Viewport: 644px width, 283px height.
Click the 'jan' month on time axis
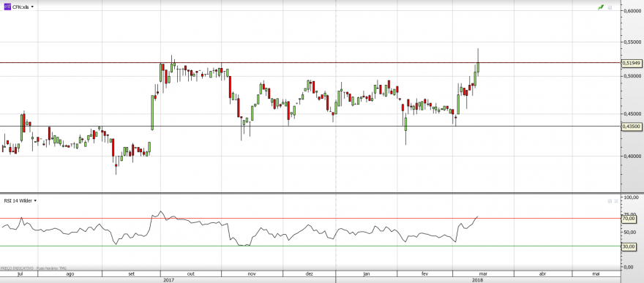(x=367, y=273)
